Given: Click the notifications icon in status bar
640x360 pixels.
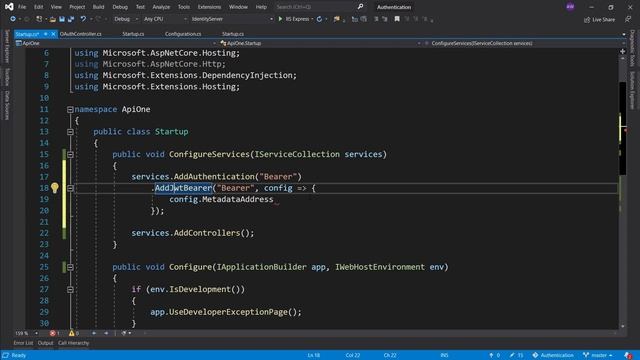Looking at the screenshot, I should coord(628,355).
